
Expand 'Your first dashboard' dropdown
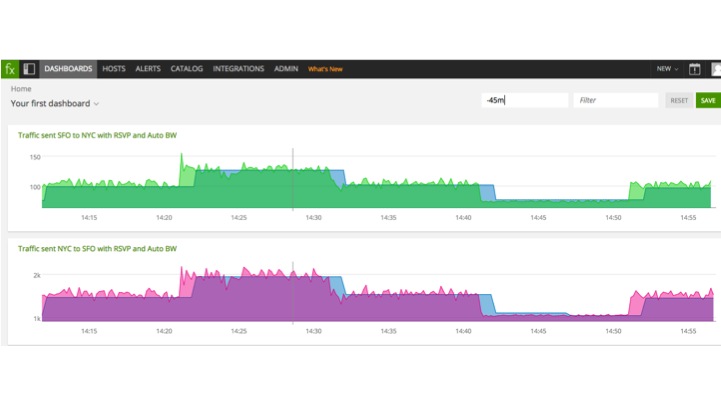coord(55,103)
